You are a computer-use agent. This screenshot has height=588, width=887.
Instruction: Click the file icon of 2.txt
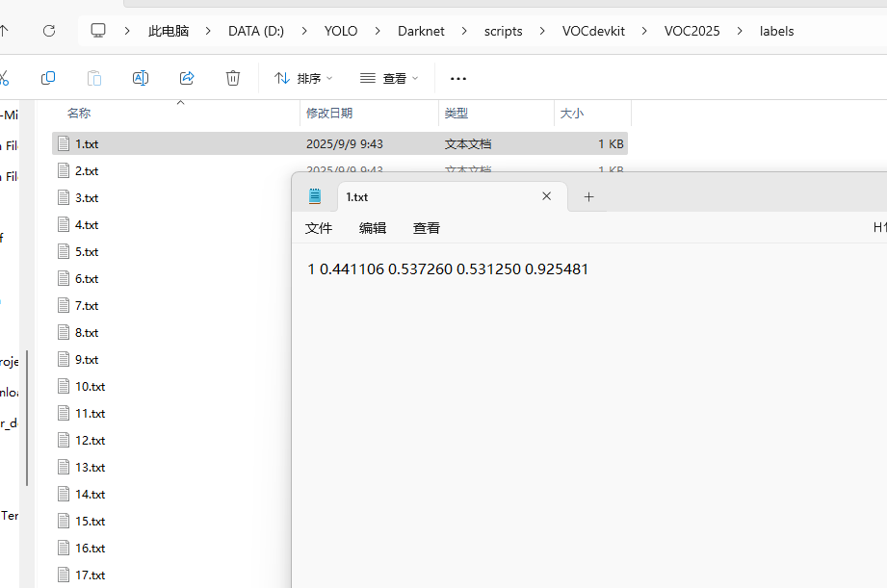click(x=64, y=170)
